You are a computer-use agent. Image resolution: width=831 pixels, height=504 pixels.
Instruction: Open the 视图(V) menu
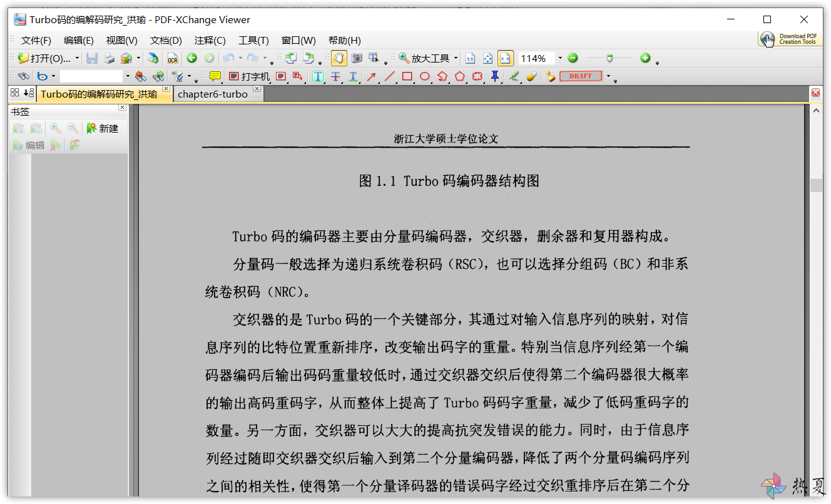122,41
